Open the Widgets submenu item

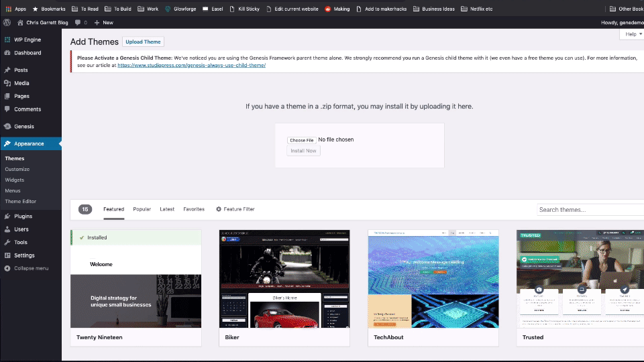(14, 180)
